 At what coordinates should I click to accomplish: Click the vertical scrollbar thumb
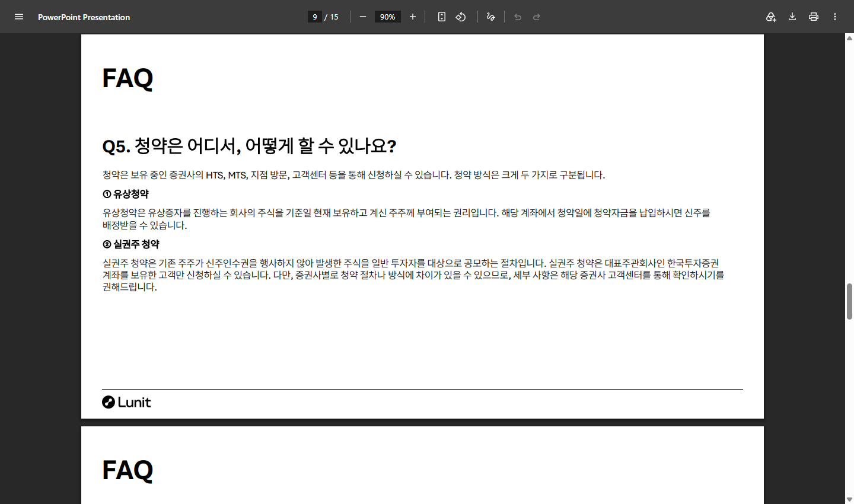[849, 302]
